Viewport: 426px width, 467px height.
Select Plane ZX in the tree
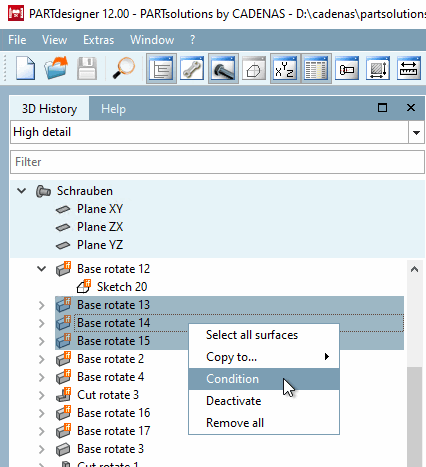coord(100,227)
